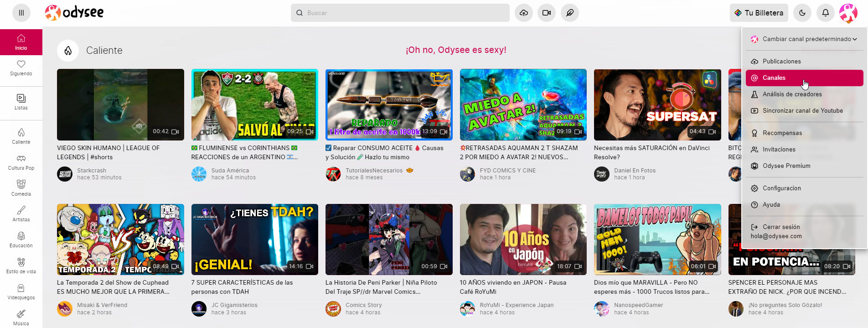Go to Inicio in the sidebar
The width and height of the screenshot is (868, 328).
(x=21, y=42)
